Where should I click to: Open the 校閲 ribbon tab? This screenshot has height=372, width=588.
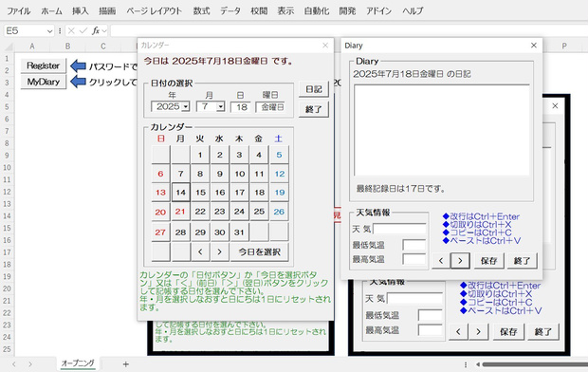pos(259,11)
